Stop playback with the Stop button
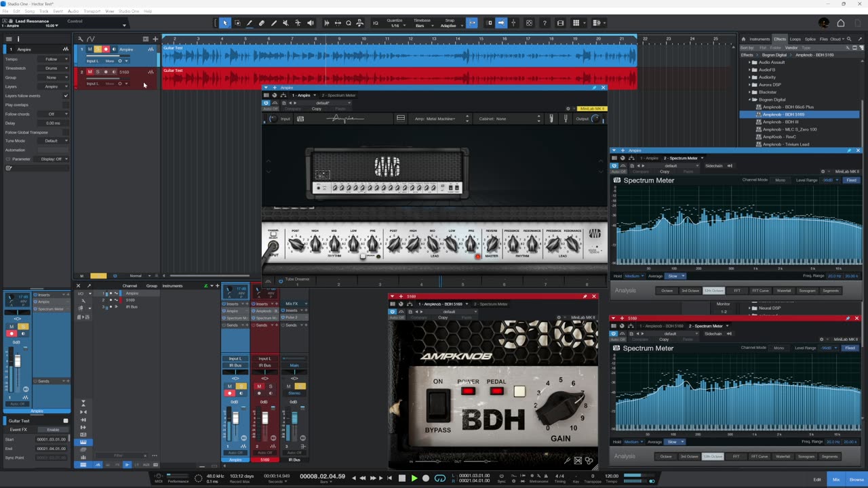 (402, 478)
